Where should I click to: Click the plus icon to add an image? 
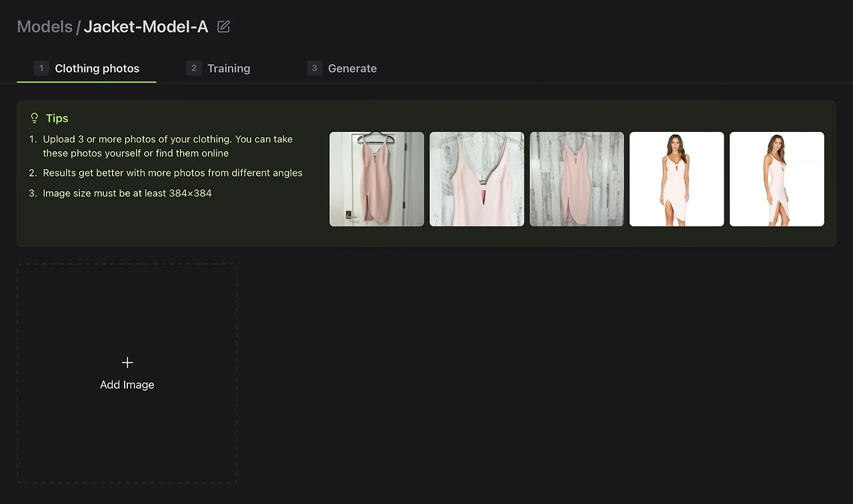[127, 362]
